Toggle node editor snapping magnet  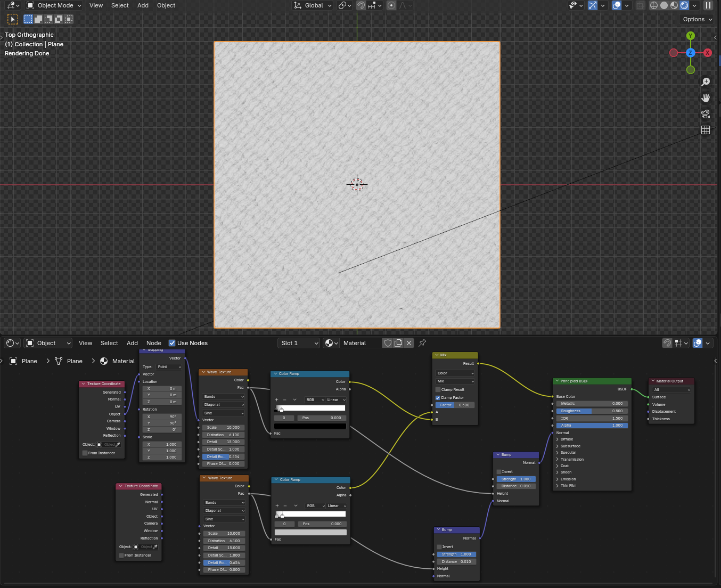click(667, 343)
